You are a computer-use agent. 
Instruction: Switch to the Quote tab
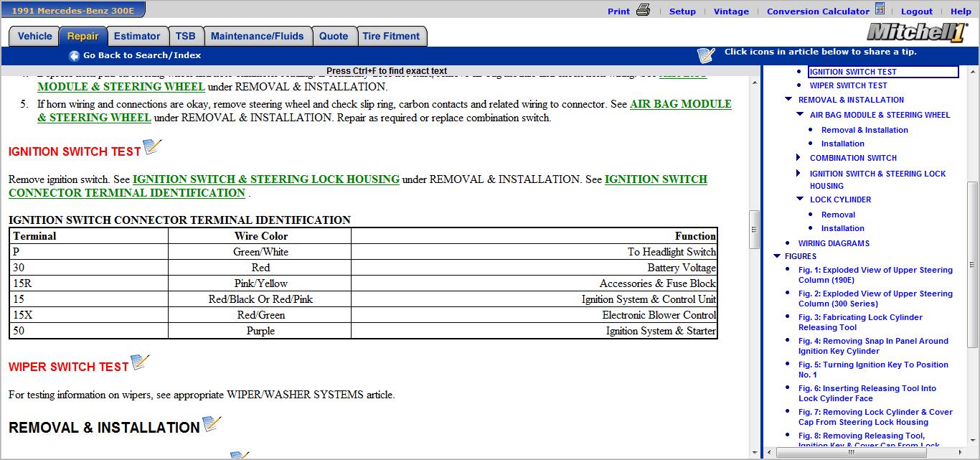click(334, 37)
